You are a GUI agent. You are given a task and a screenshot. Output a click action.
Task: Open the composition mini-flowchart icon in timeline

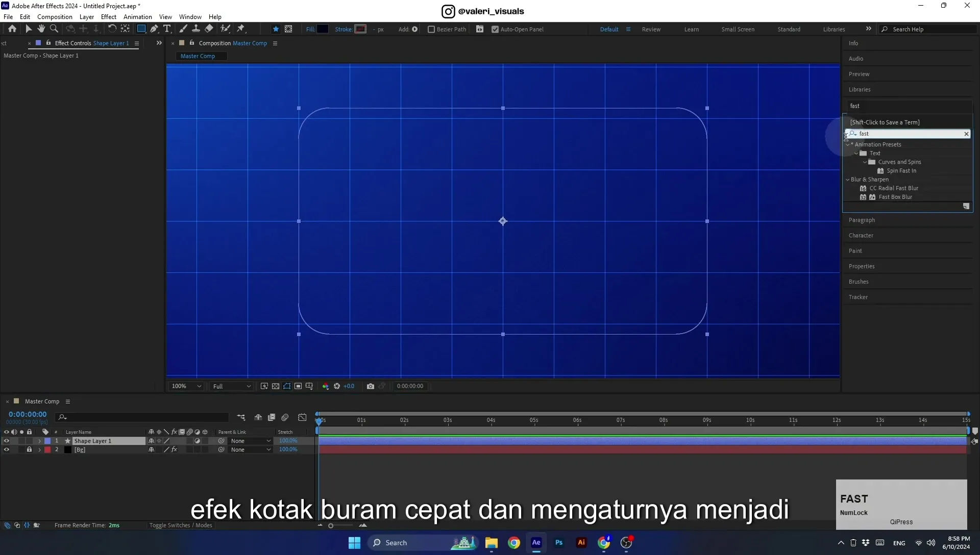241,417
